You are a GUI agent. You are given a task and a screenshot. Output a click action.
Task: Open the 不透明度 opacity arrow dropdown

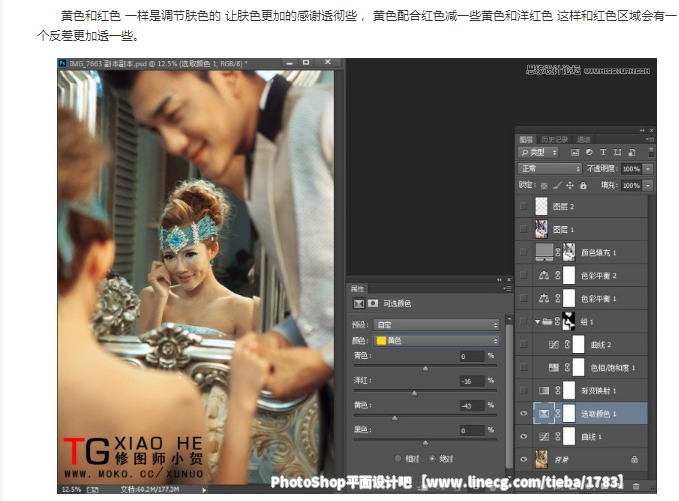click(x=648, y=169)
